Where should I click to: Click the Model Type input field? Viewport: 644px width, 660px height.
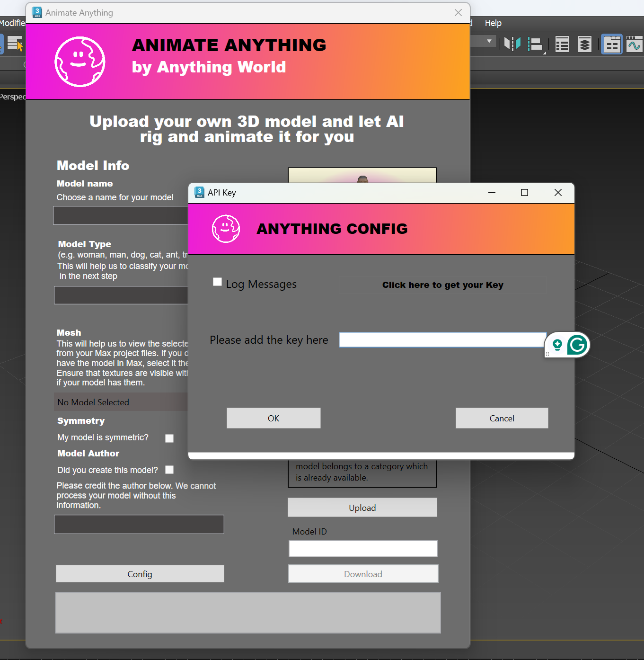point(121,295)
